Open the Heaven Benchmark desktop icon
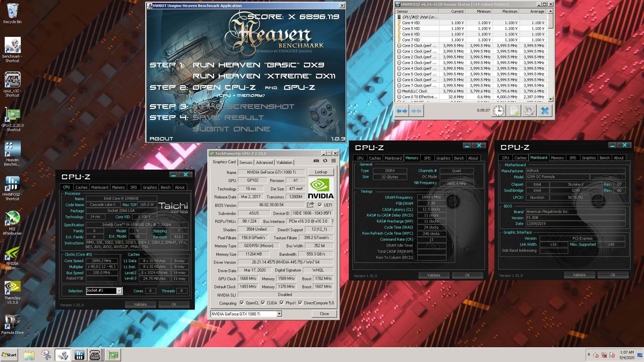This screenshot has width=644, height=362. pyautogui.click(x=12, y=153)
